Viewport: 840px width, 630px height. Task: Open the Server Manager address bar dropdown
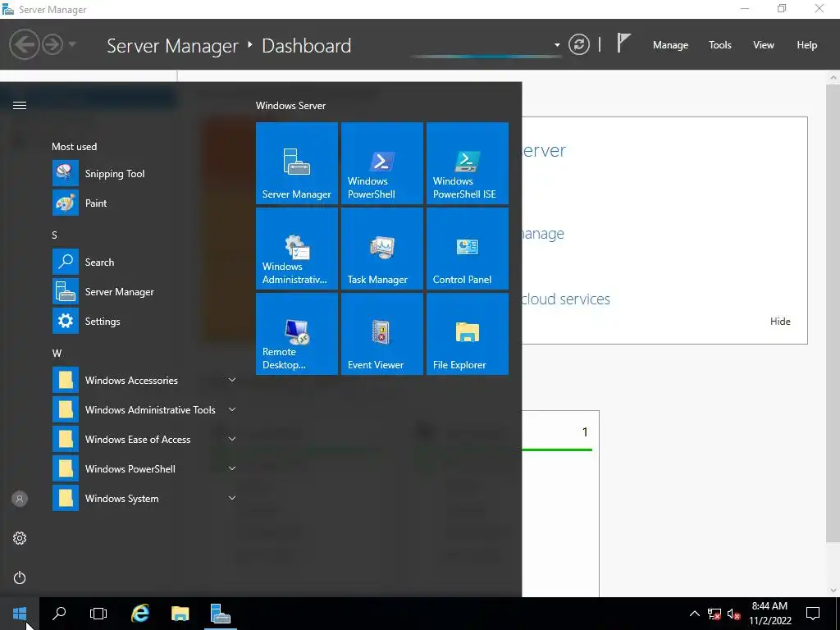557,45
